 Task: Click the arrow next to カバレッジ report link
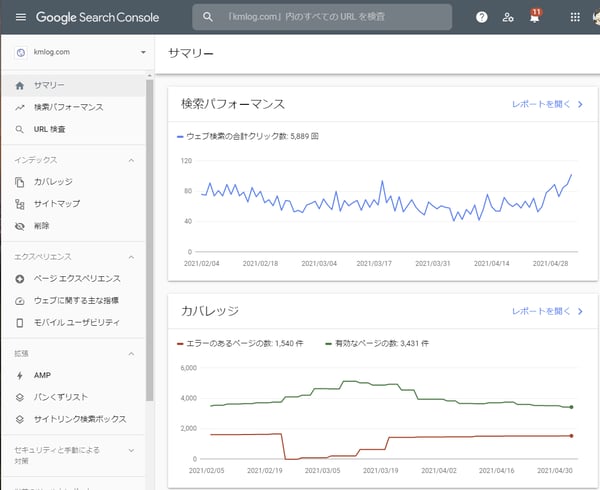pyautogui.click(x=580, y=311)
